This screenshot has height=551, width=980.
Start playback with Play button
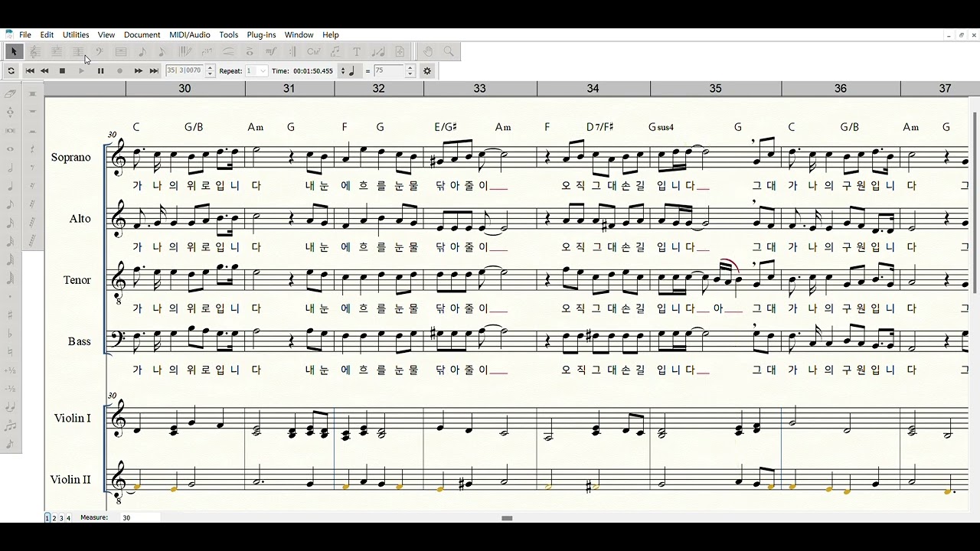pyautogui.click(x=81, y=70)
